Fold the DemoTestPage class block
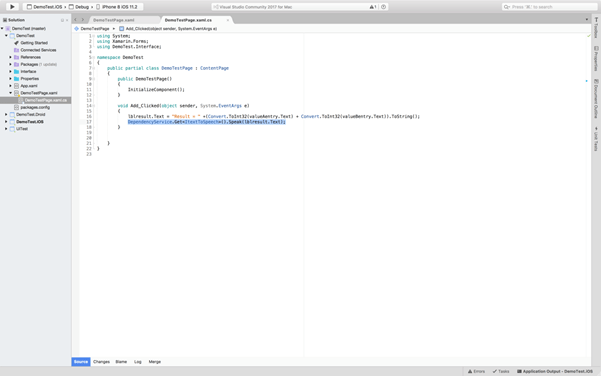 (x=94, y=68)
